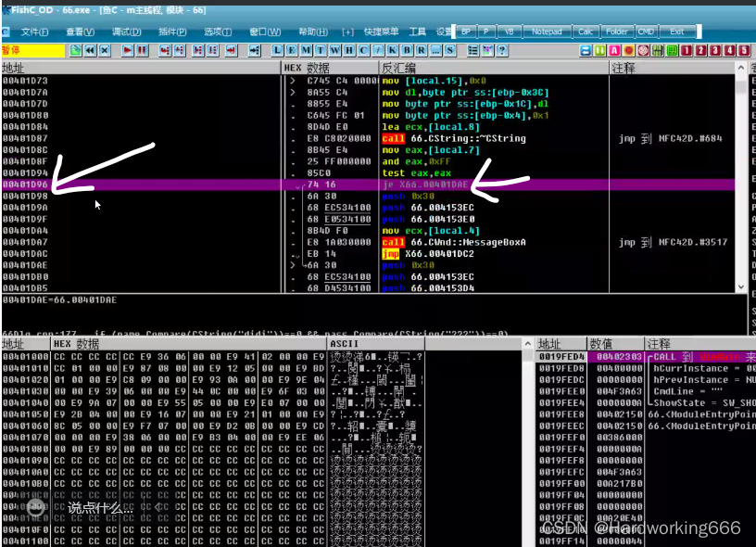This screenshot has width=756, height=547.
Task: Click the BP button
Action: (x=466, y=32)
